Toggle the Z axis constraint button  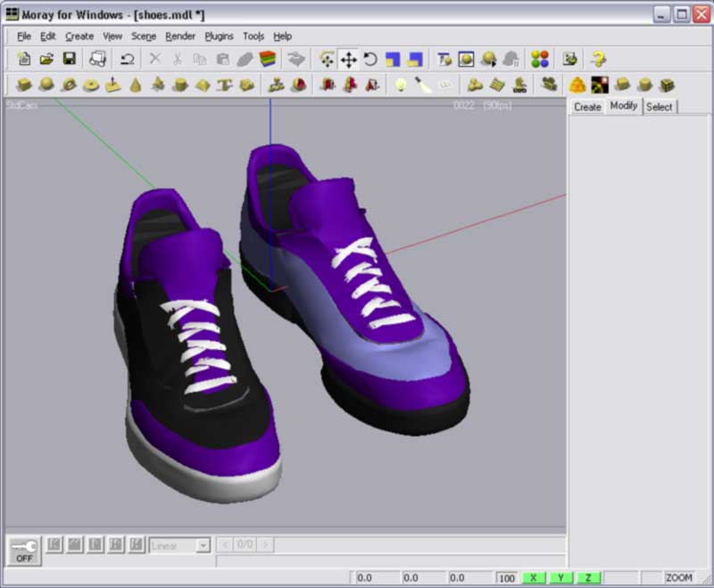(588, 578)
